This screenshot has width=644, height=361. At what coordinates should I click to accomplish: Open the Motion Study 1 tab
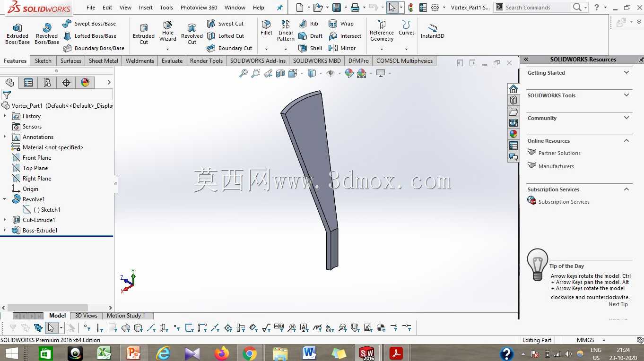pyautogui.click(x=126, y=316)
